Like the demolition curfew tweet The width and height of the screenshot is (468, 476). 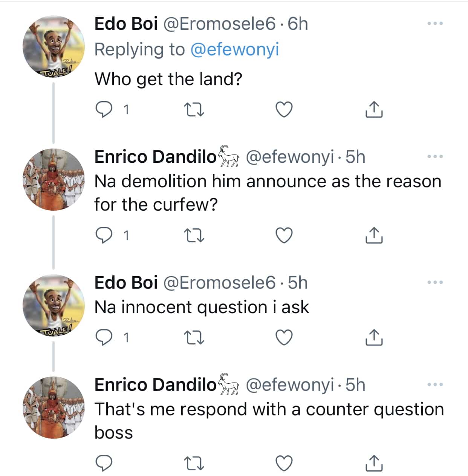[x=284, y=236]
